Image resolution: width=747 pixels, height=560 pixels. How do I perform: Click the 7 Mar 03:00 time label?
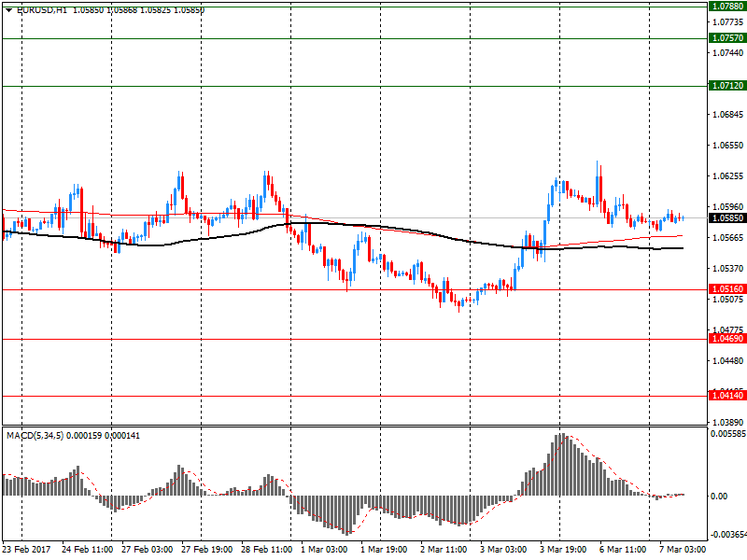click(x=683, y=549)
